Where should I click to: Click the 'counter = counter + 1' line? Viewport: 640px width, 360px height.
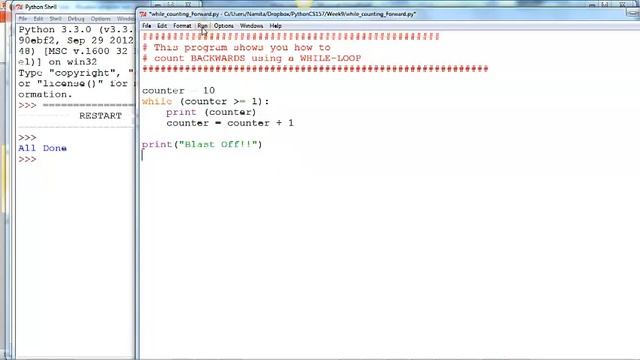click(x=230, y=123)
